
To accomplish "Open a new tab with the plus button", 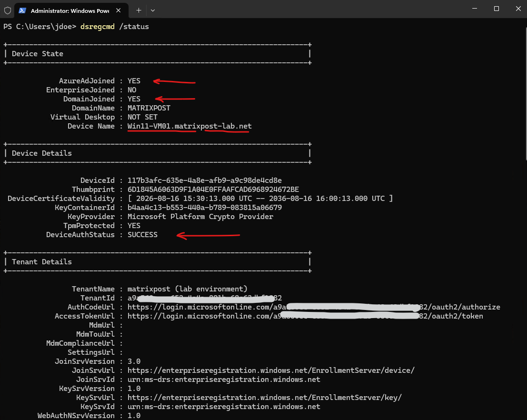I will click(x=139, y=10).
